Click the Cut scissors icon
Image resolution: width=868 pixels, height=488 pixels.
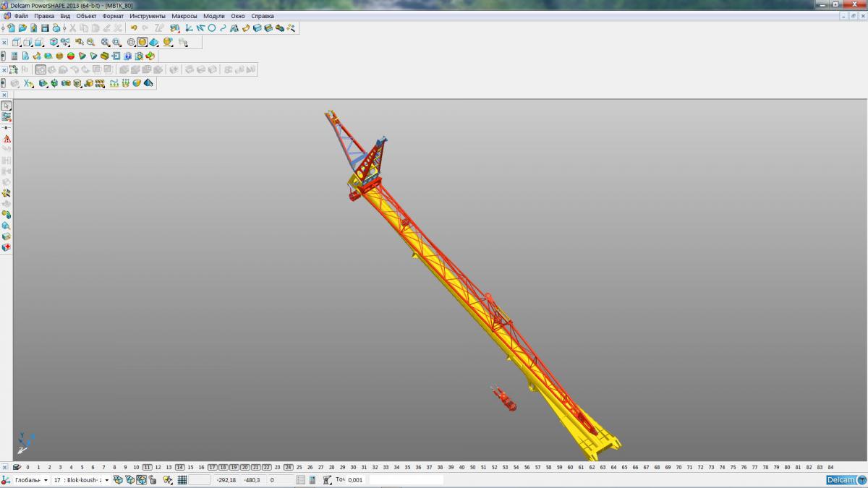(72, 27)
